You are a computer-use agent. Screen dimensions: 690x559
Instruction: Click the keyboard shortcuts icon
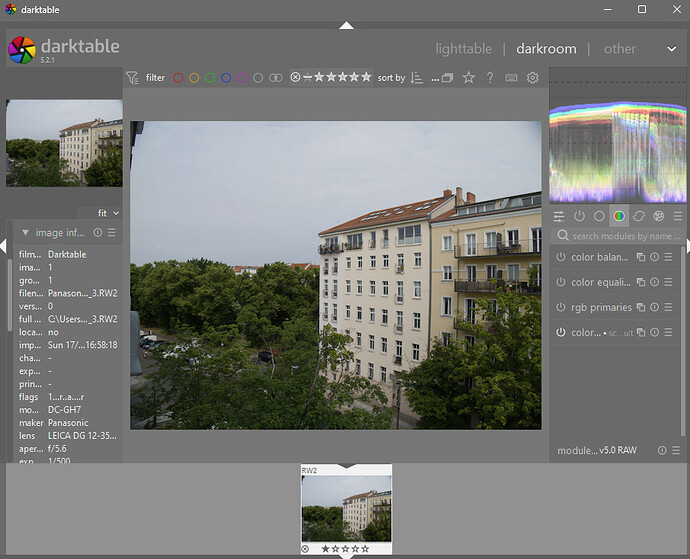tap(512, 78)
